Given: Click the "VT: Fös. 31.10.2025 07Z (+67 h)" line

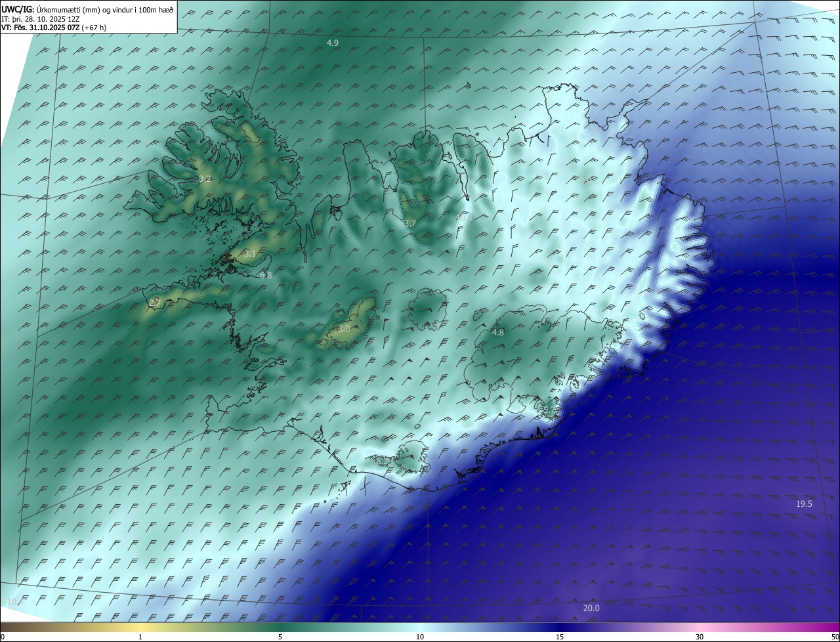Looking at the screenshot, I should coord(54,28).
